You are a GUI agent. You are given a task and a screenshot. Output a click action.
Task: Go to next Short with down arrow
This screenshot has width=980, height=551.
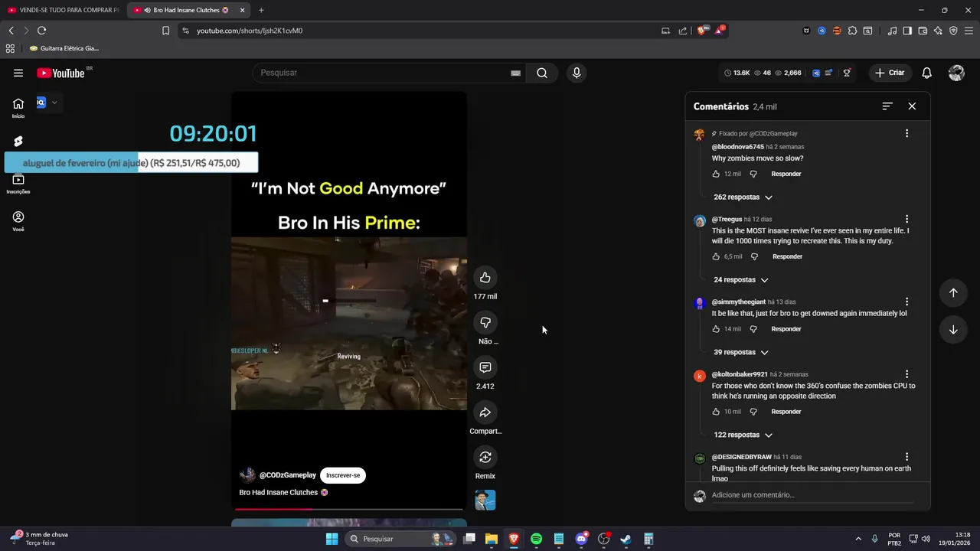[953, 330]
